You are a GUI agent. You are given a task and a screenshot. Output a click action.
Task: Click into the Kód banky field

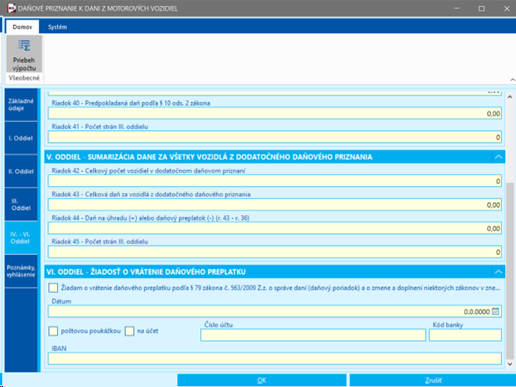[x=465, y=335]
